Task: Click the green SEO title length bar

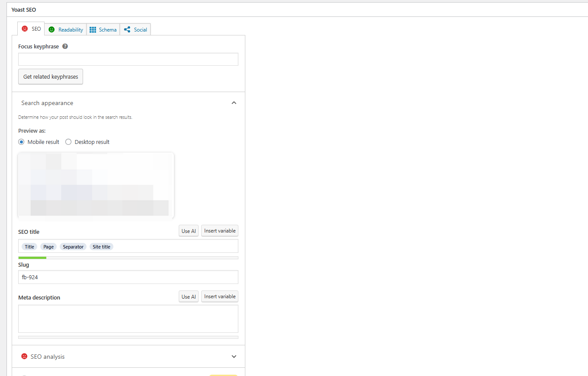Action: click(32, 258)
